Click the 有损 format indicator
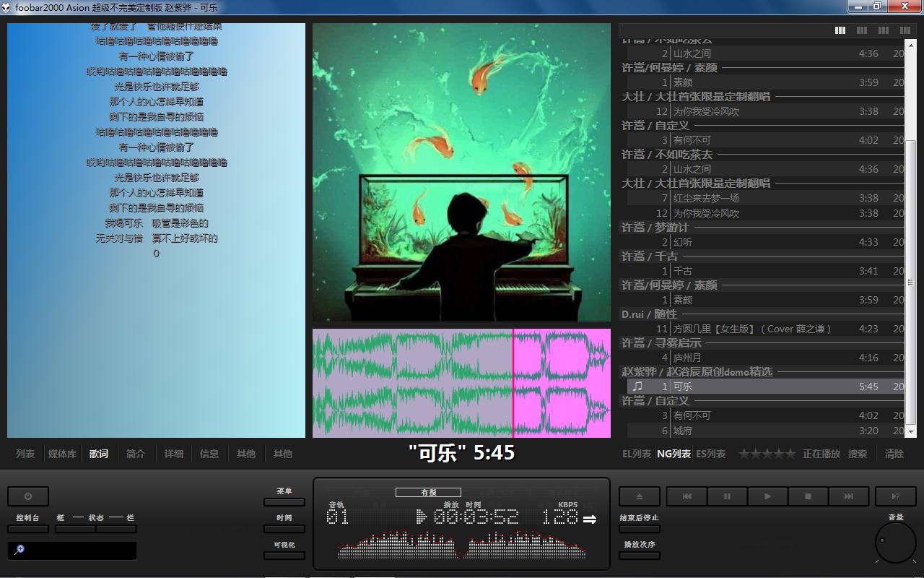 pyautogui.click(x=428, y=492)
